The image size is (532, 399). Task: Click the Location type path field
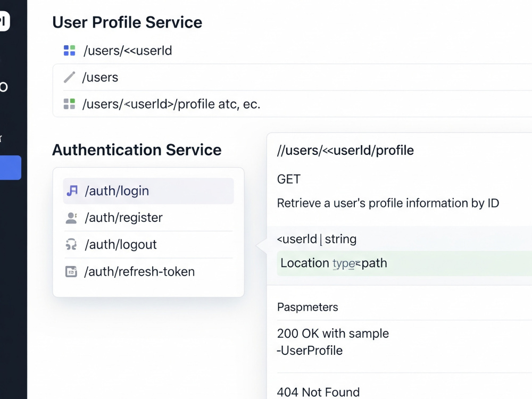click(404, 263)
